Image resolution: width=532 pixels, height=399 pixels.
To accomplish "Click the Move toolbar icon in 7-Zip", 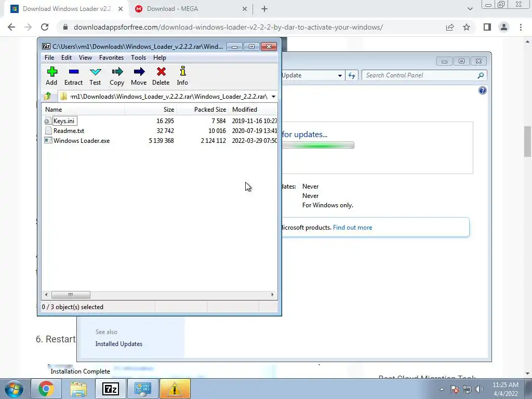I will click(x=139, y=72).
